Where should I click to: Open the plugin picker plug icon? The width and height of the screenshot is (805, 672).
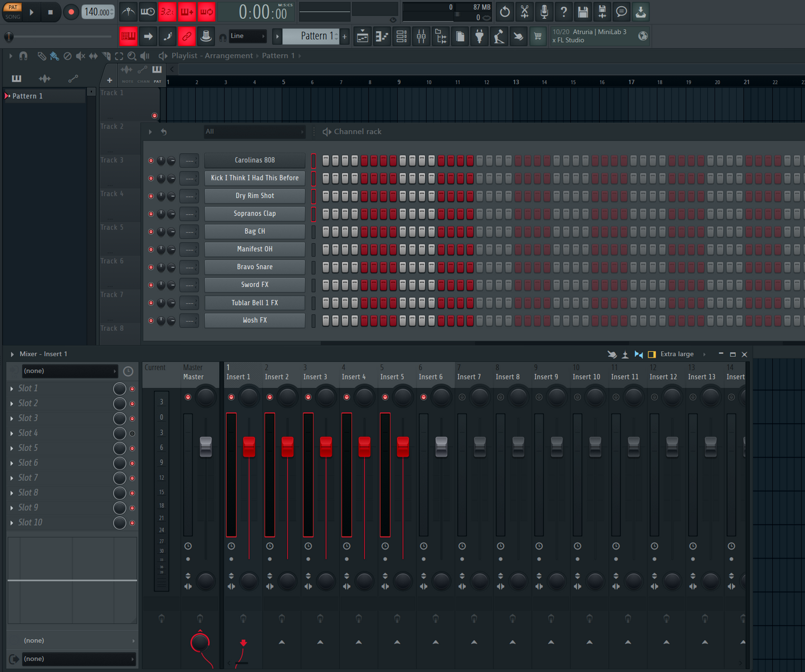pos(479,36)
